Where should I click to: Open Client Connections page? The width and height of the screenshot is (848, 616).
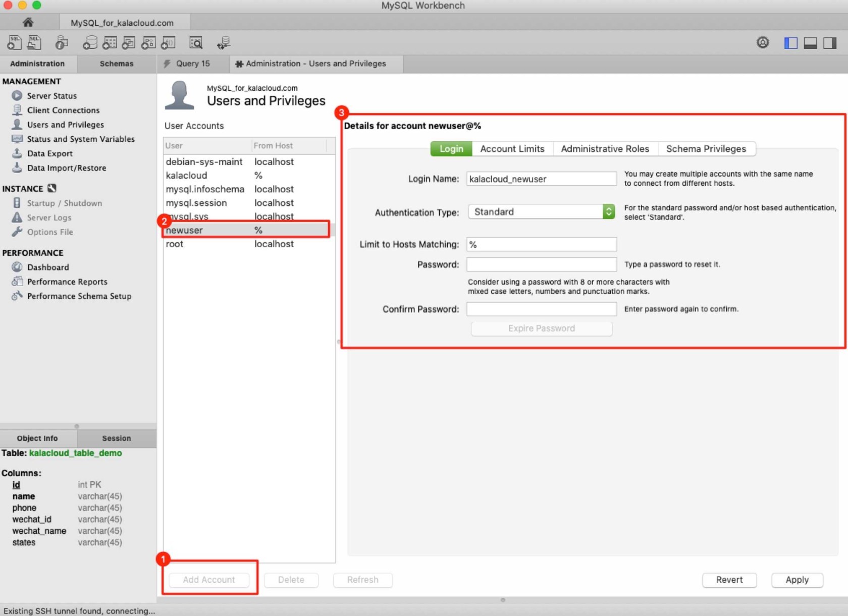[63, 110]
